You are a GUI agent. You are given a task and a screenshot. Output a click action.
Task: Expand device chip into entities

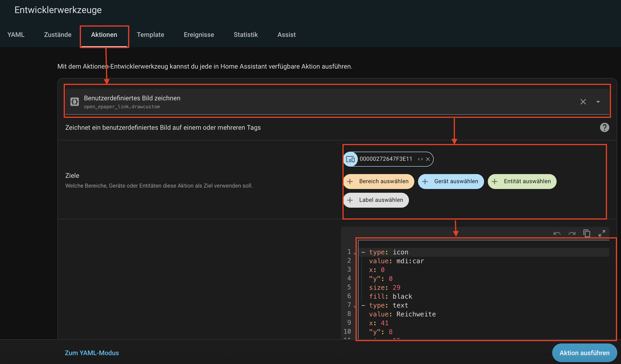click(420, 159)
